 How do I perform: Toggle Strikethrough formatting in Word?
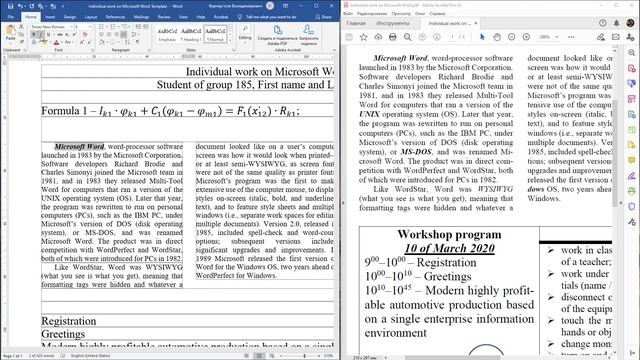[x=59, y=34]
